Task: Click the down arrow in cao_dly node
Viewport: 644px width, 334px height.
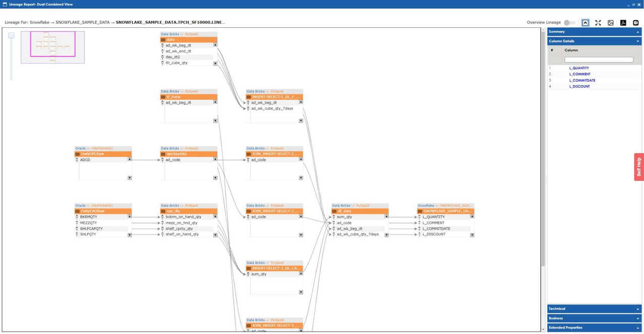Action: point(215,235)
